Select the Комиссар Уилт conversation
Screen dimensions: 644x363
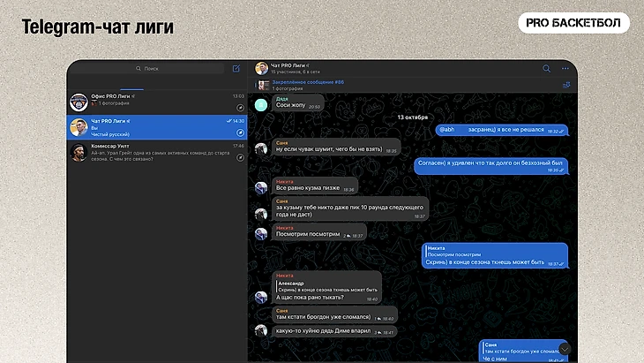[150, 151]
